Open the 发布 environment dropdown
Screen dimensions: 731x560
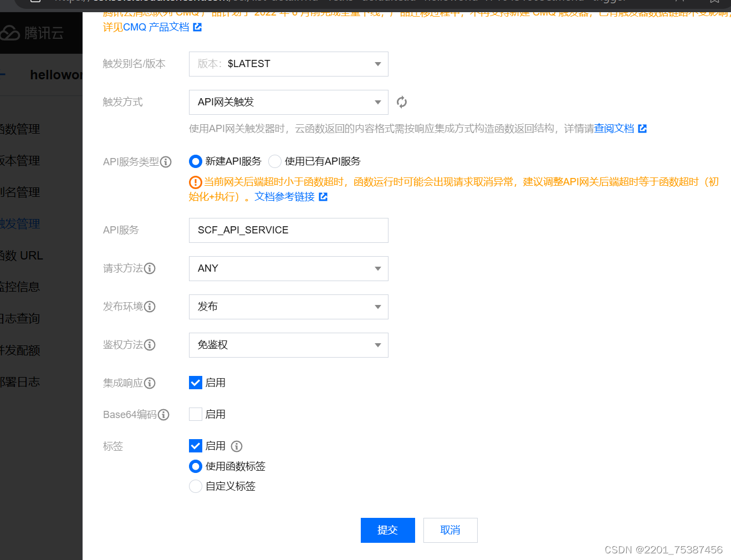[289, 307]
